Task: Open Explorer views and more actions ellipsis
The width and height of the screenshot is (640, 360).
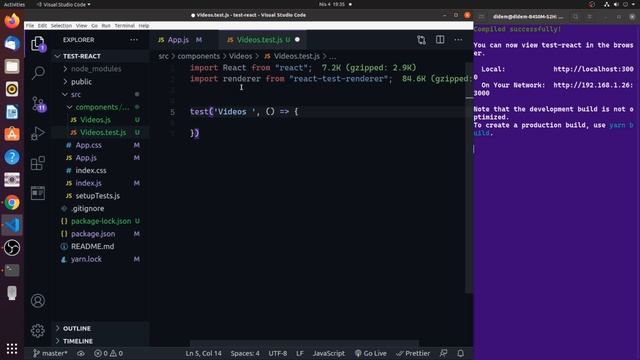Action: pyautogui.click(x=134, y=40)
